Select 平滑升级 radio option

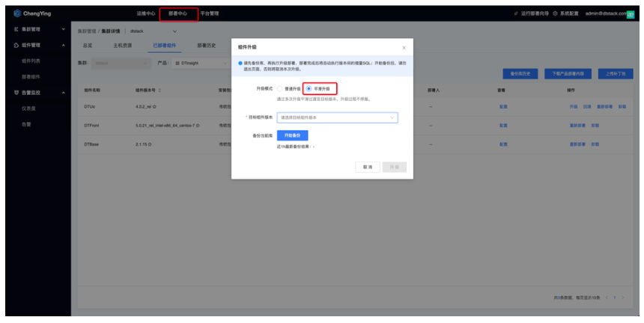click(309, 88)
